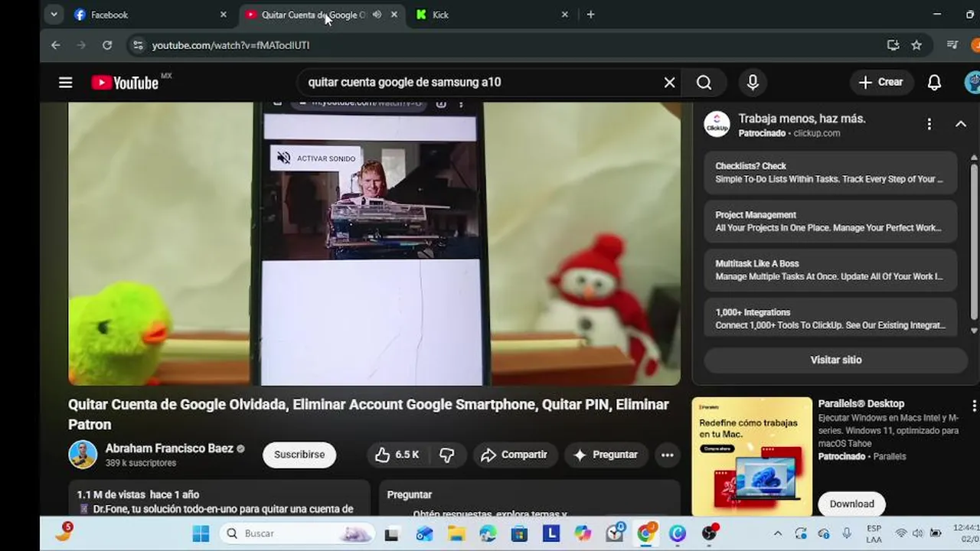This screenshot has height=551, width=980.
Task: Mute tab using speaker icon
Action: (x=377, y=15)
